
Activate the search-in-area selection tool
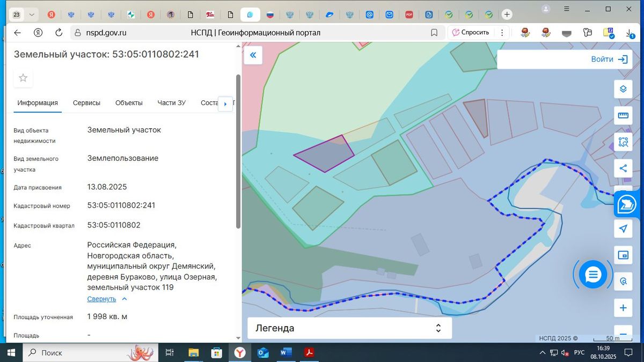pyautogui.click(x=623, y=142)
